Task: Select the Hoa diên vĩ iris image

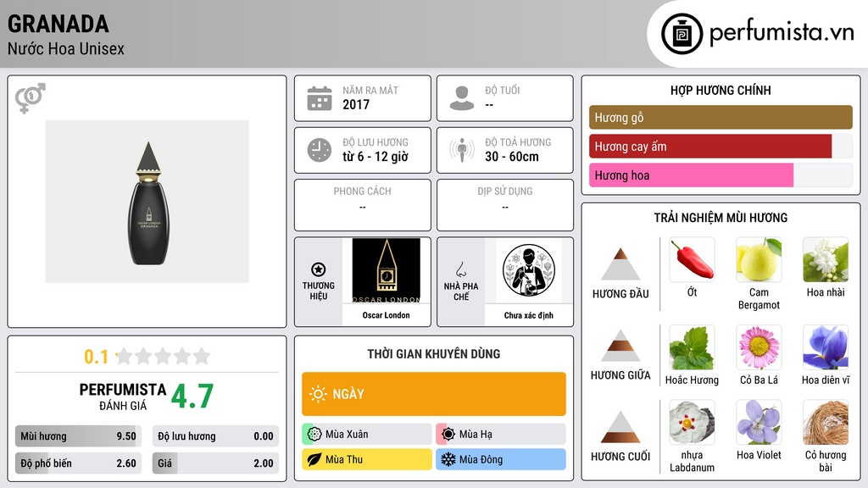Action: point(826,347)
